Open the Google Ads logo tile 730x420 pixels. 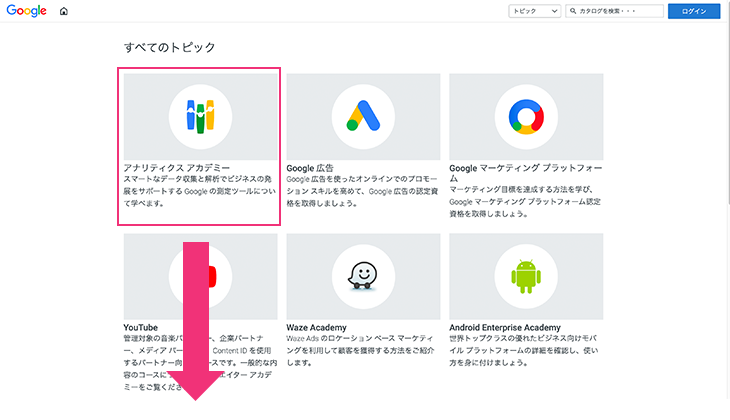(x=363, y=116)
